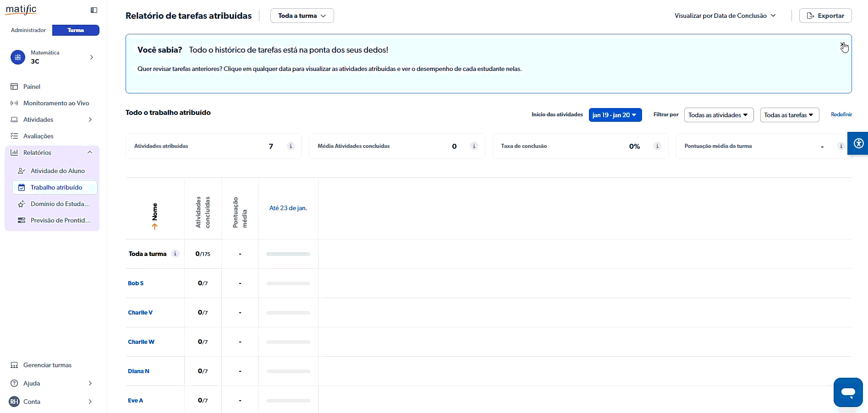This screenshot has height=413, width=868.
Task: Click info icon beside Atividades atribuídas
Action: coord(291,146)
